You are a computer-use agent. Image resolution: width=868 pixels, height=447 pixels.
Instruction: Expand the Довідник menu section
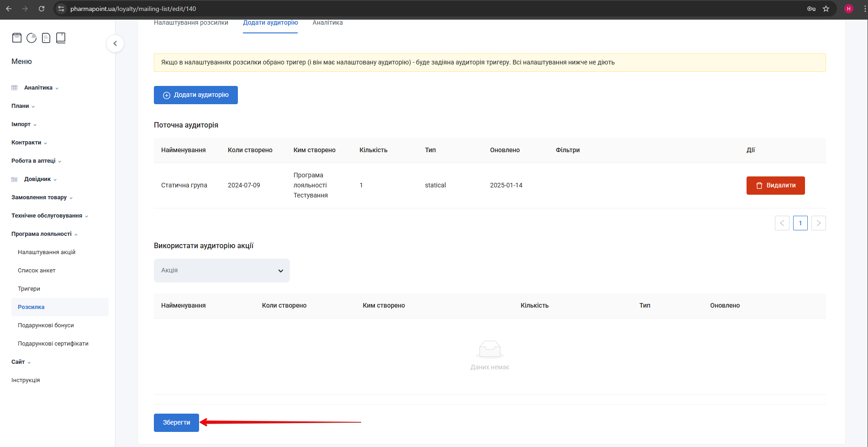(x=40, y=179)
